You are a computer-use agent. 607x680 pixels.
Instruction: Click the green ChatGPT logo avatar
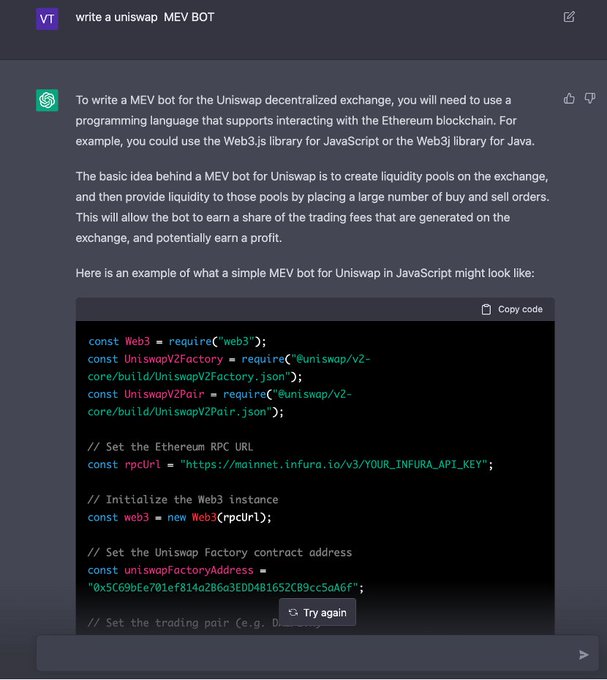coord(47,100)
